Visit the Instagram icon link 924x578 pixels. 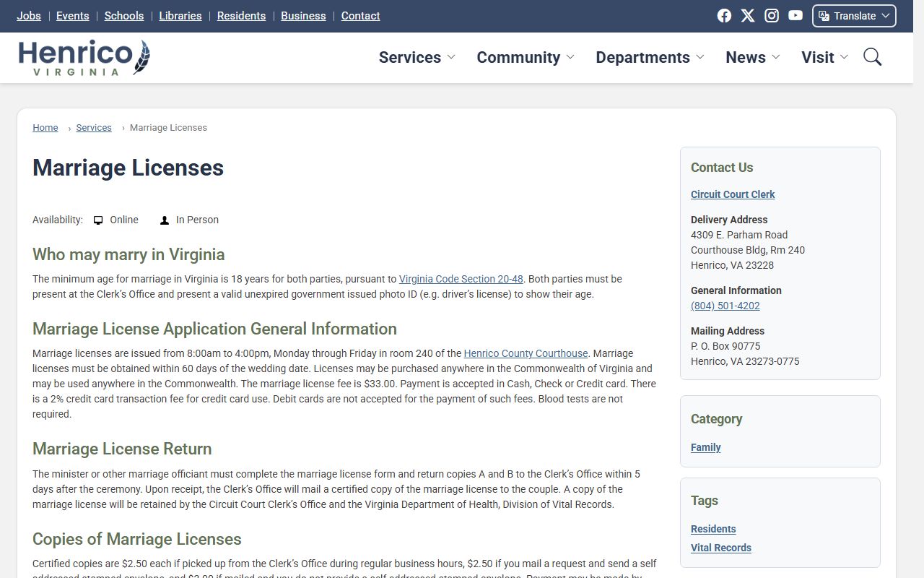[772, 16]
